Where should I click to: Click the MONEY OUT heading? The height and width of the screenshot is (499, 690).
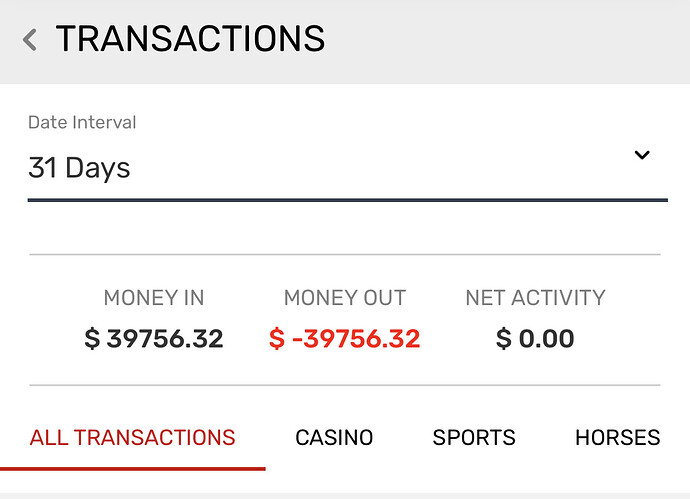pyautogui.click(x=345, y=298)
